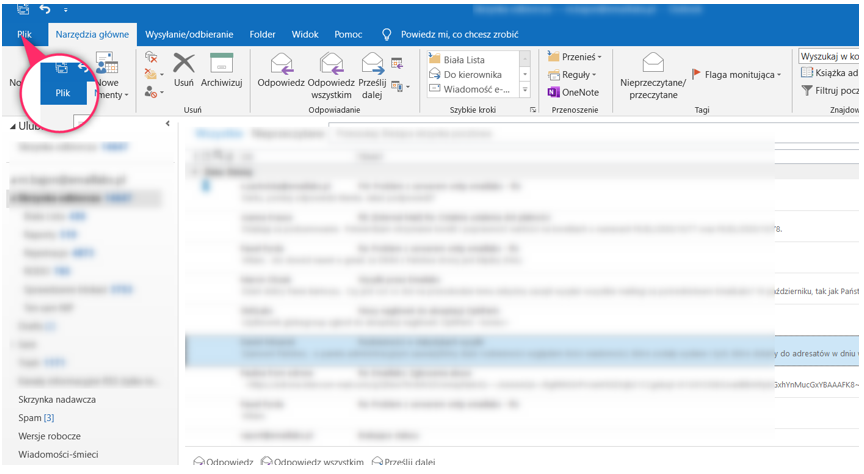The width and height of the screenshot is (864, 474).
Task: Click the Prześlij dalej forward ribbon icon
Action: (372, 65)
